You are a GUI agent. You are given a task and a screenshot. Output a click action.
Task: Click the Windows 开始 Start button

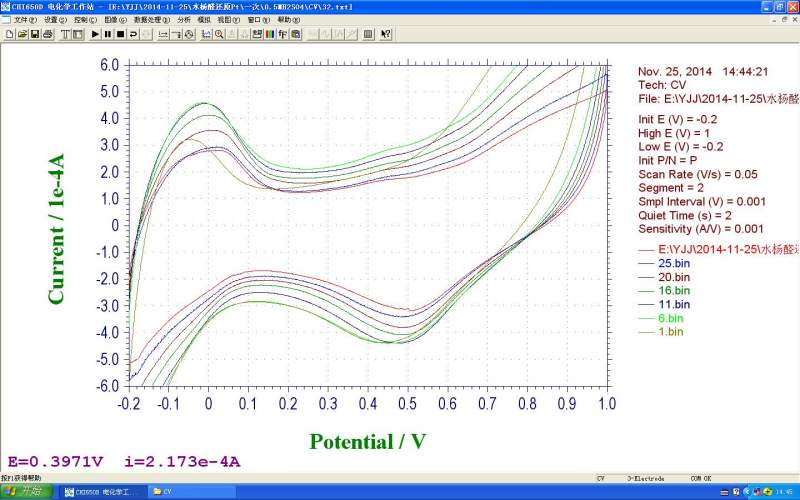(x=27, y=492)
